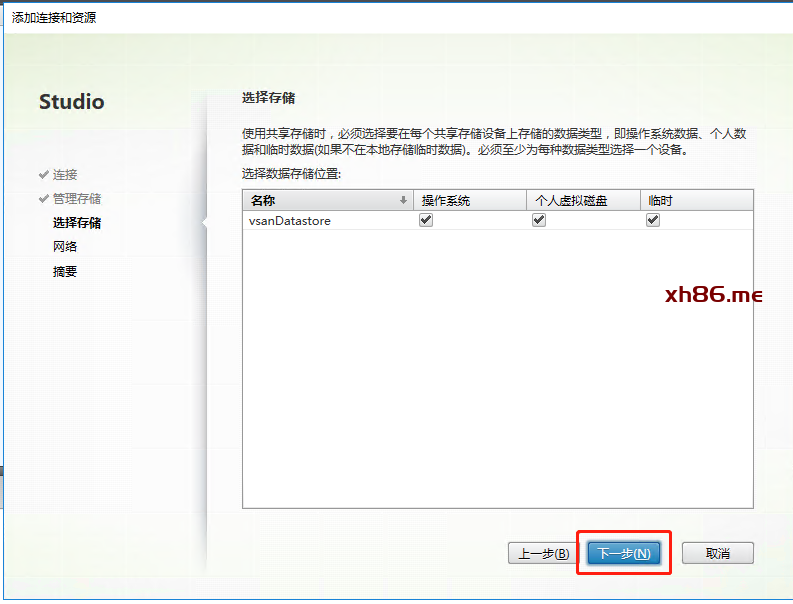Select the 选择存储 step in sidebar
The height and width of the screenshot is (604, 793).
[x=76, y=223]
